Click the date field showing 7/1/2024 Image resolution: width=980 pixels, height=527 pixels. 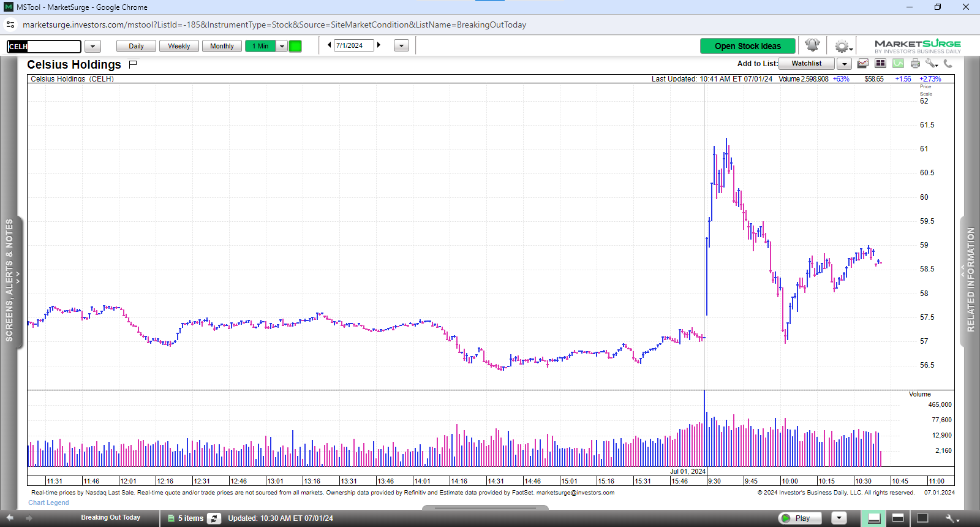[353, 45]
